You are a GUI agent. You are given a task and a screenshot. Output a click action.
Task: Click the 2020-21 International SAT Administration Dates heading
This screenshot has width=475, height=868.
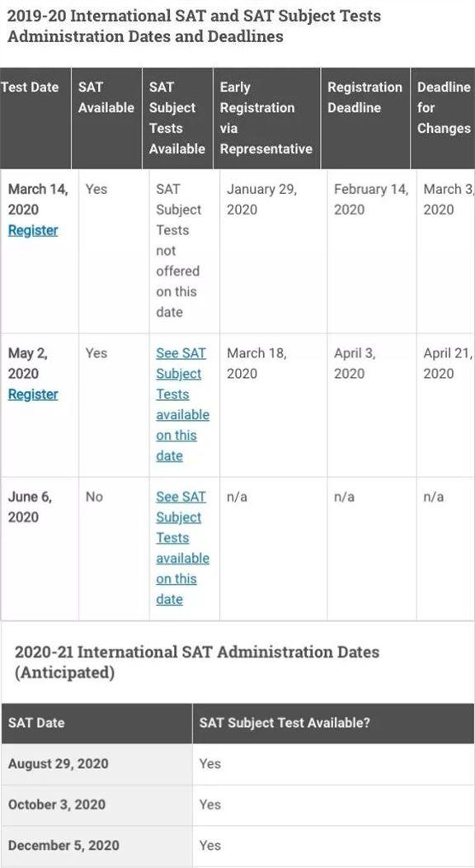(x=197, y=662)
